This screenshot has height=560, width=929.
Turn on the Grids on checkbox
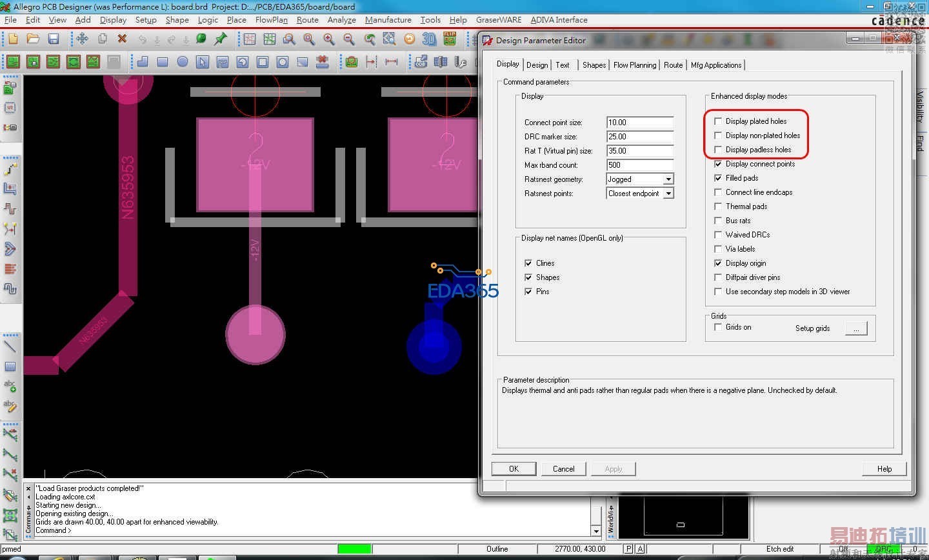point(718,327)
